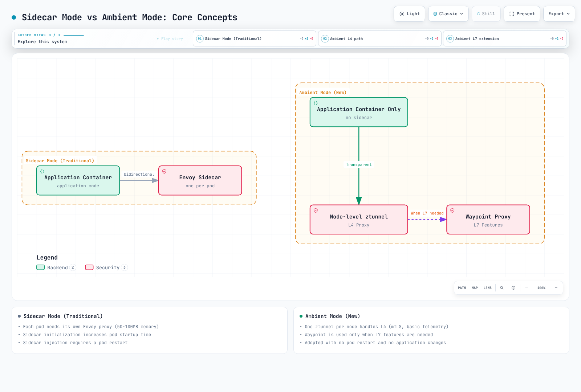Click the fullscreen icon in Present button
The width and height of the screenshot is (581, 392).
point(512,14)
